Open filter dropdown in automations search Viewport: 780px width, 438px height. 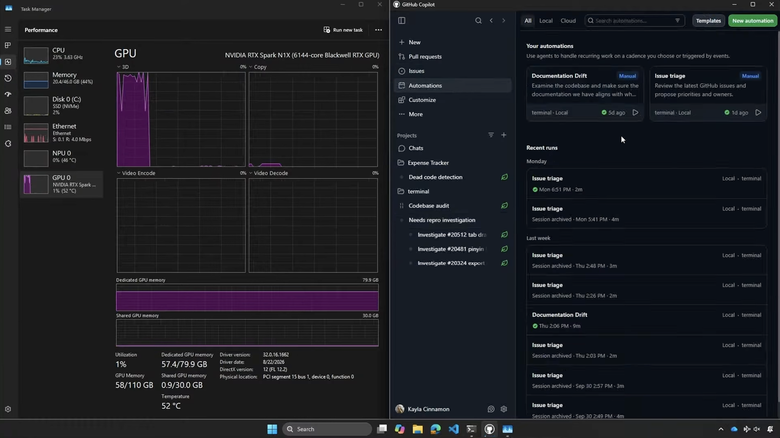pos(678,21)
